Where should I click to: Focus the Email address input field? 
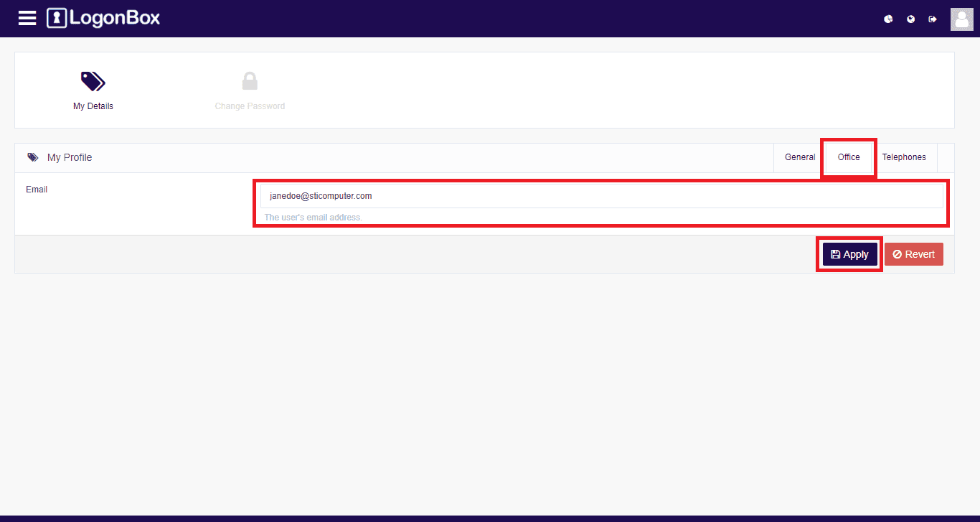[x=601, y=196]
